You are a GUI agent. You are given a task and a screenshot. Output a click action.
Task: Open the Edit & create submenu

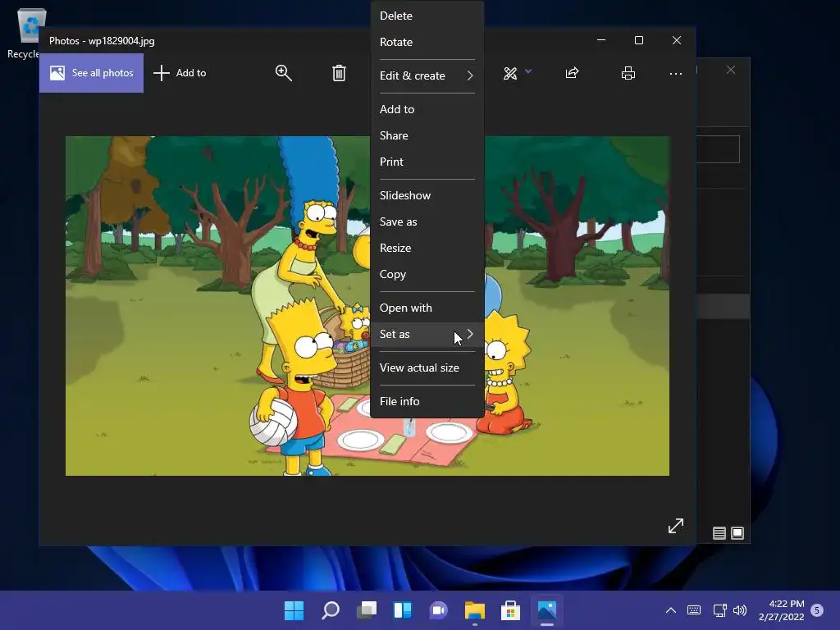pyautogui.click(x=427, y=75)
